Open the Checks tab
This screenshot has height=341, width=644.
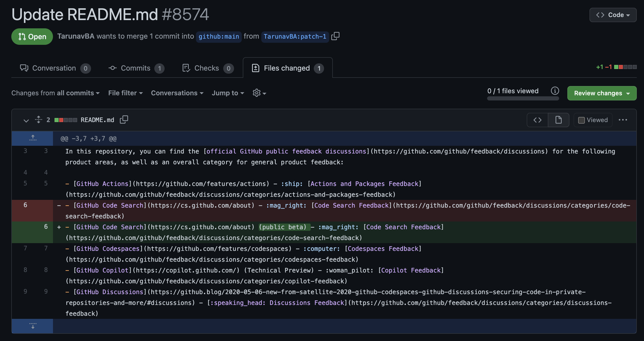coord(207,68)
